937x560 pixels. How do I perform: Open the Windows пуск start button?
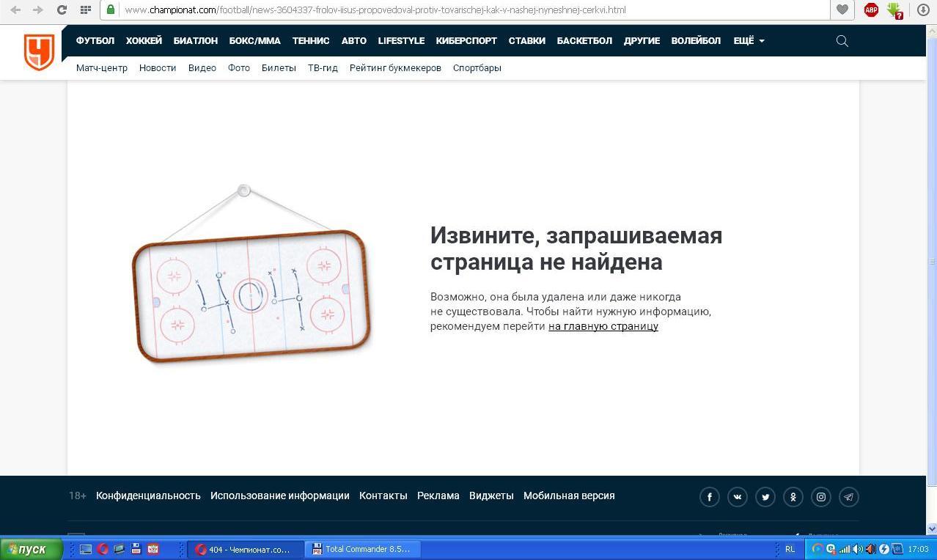pos(31,549)
